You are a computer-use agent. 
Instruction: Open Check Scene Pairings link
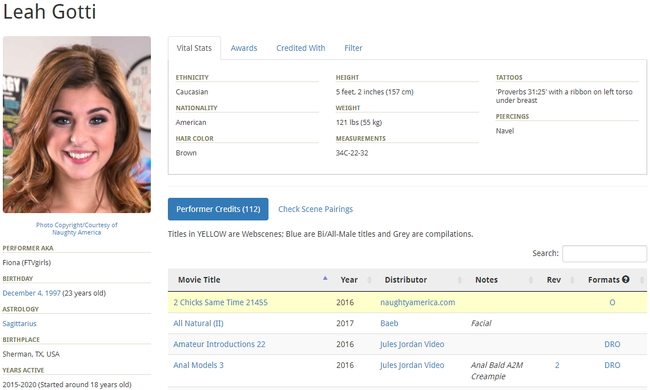(315, 209)
